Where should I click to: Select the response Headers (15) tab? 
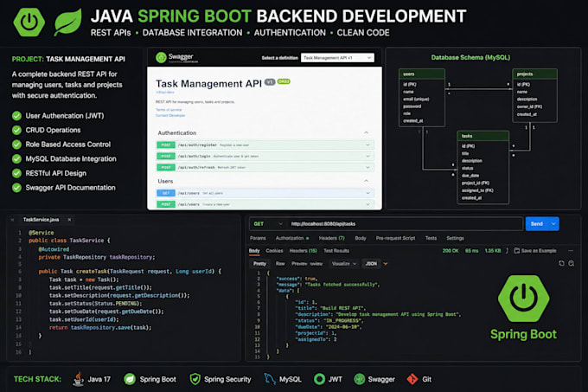pyautogui.click(x=303, y=251)
